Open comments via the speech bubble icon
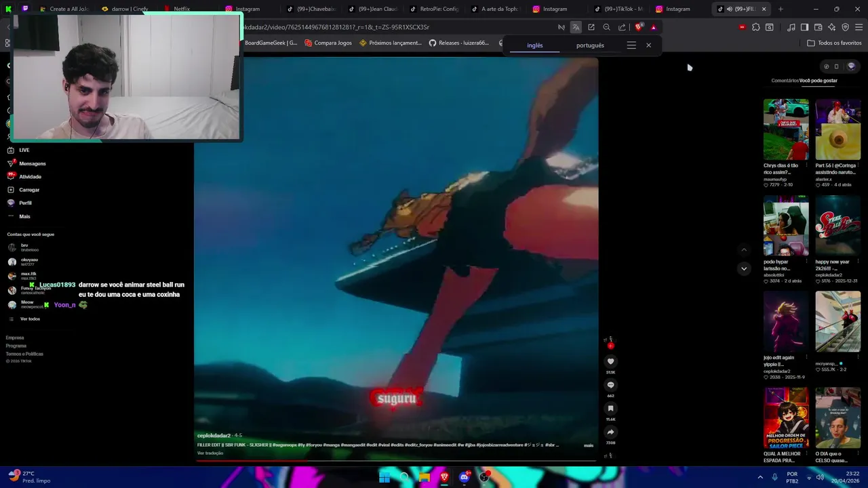 point(610,385)
